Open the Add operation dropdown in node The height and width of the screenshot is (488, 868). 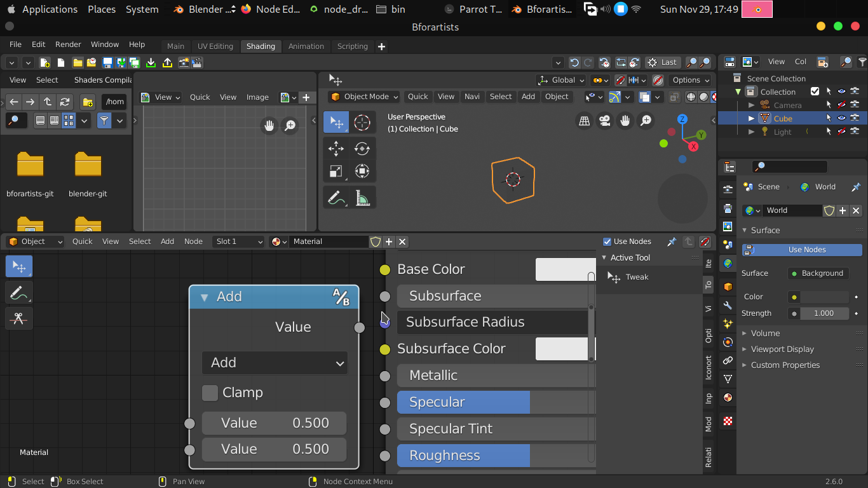275,363
